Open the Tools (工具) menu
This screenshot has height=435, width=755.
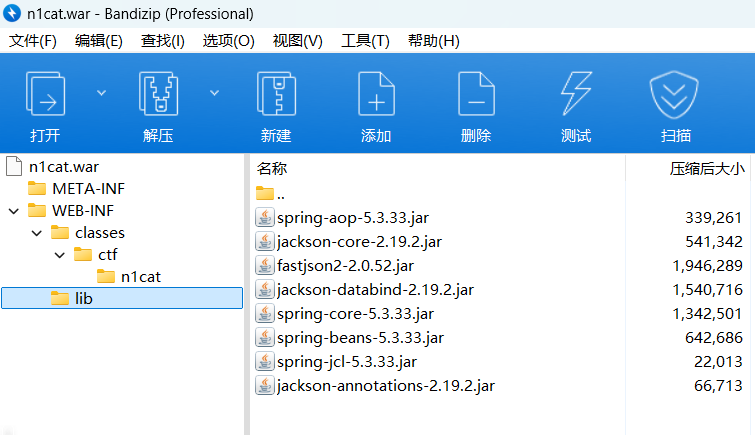[x=365, y=41]
